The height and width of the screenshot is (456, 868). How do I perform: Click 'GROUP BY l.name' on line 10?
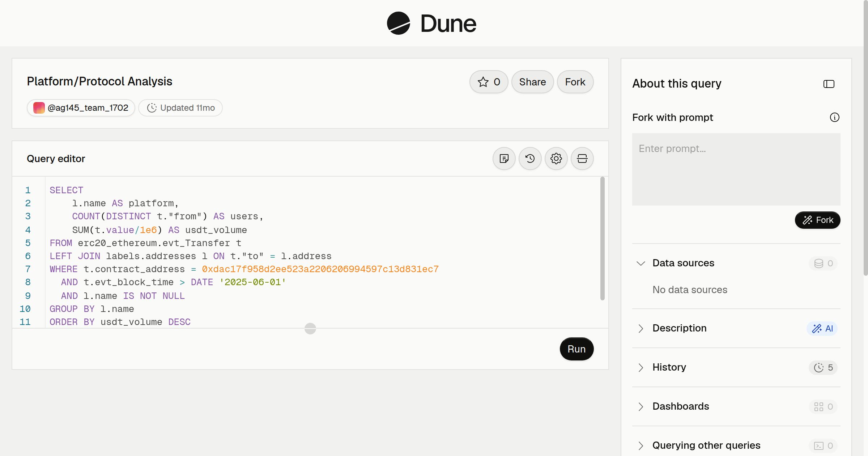92,309
